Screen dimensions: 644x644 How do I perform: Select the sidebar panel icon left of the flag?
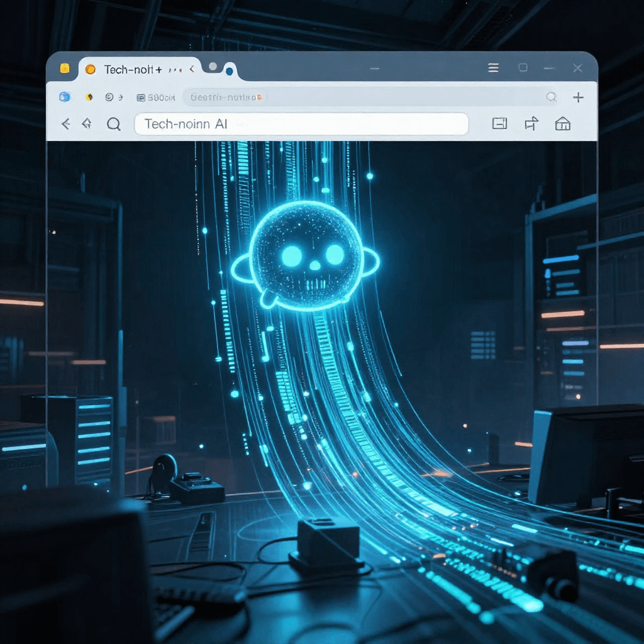pyautogui.click(x=500, y=124)
